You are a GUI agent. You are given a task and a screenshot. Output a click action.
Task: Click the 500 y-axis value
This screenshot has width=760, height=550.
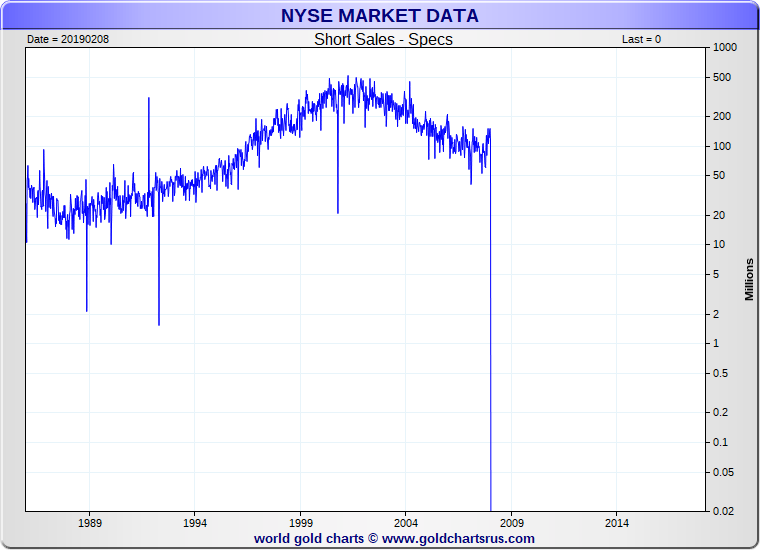pos(722,77)
